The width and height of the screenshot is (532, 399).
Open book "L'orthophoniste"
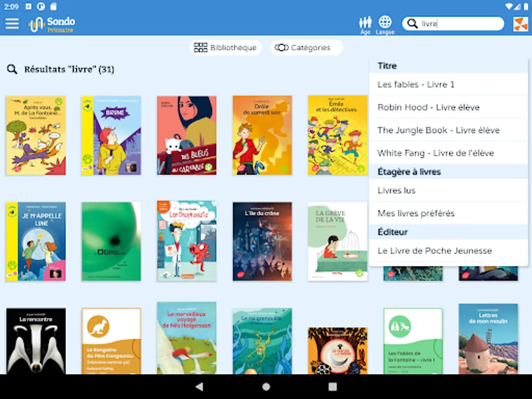pyautogui.click(x=187, y=241)
